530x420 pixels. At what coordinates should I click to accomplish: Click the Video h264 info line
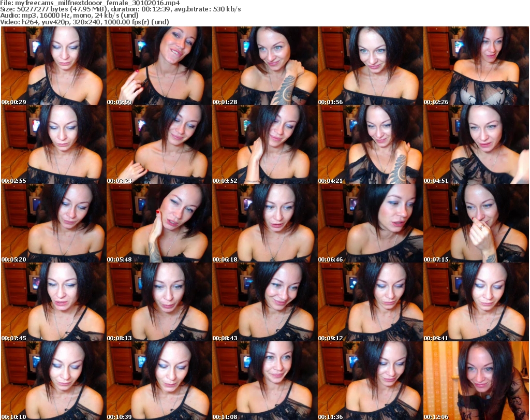point(84,22)
